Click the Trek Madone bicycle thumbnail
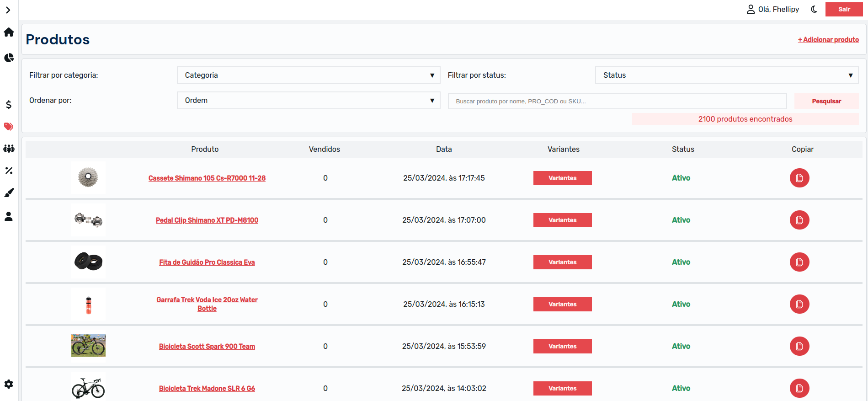Viewport: 868px width, 401px height. [x=88, y=388]
